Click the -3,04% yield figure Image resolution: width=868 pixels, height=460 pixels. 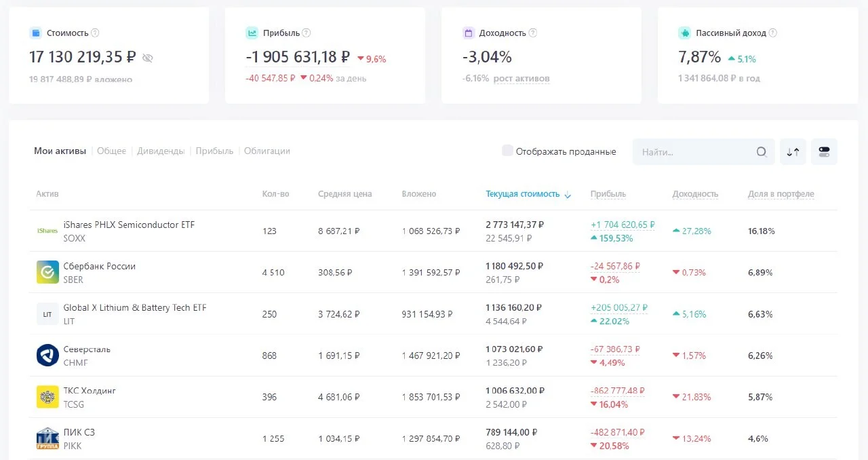(487, 58)
